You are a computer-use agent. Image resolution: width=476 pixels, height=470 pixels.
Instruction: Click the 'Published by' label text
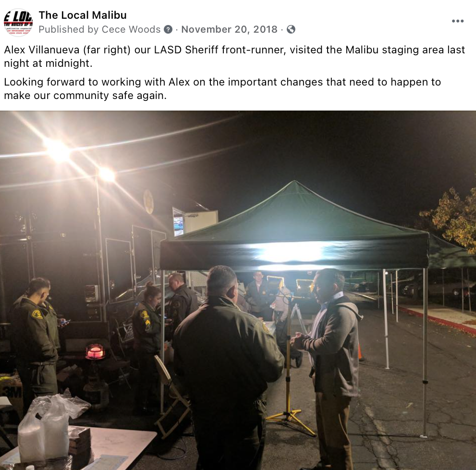(69, 29)
